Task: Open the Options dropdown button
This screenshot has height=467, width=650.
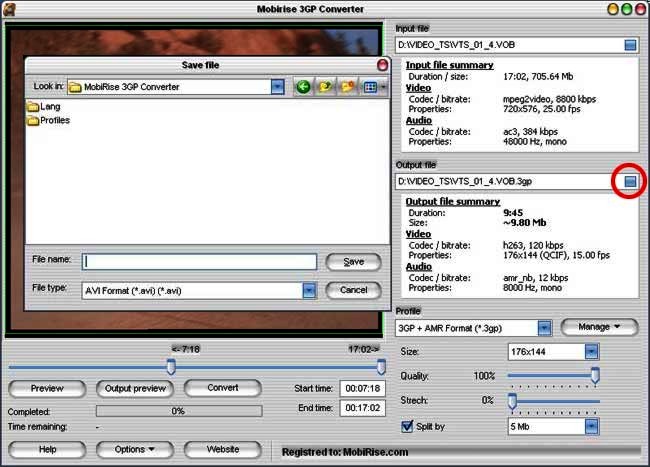Action: coord(135,450)
